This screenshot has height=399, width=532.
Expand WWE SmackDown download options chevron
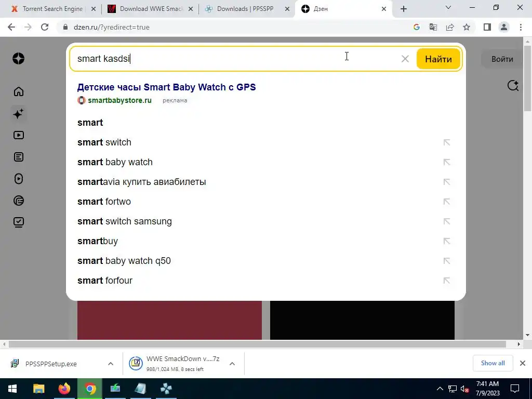[x=232, y=364]
